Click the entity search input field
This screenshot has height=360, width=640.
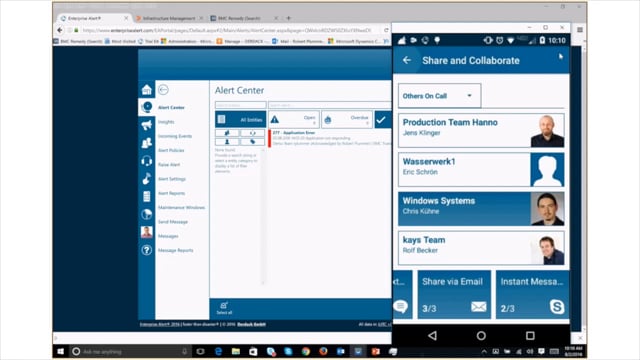[241, 105]
